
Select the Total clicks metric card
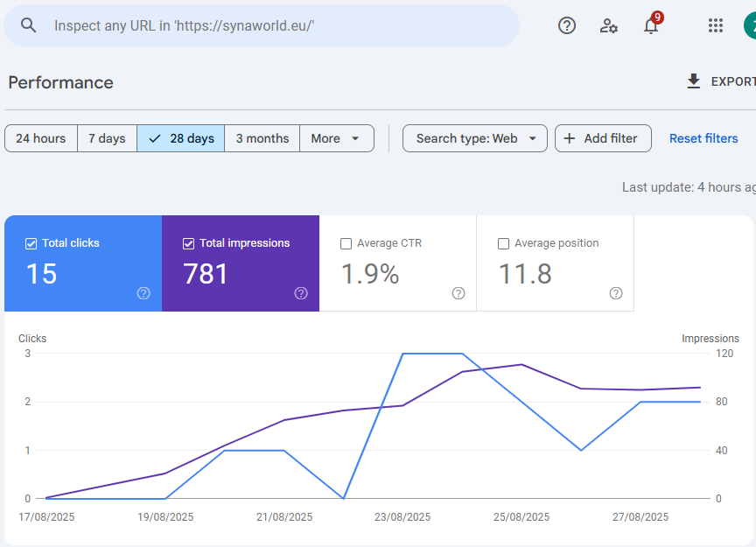click(82, 263)
